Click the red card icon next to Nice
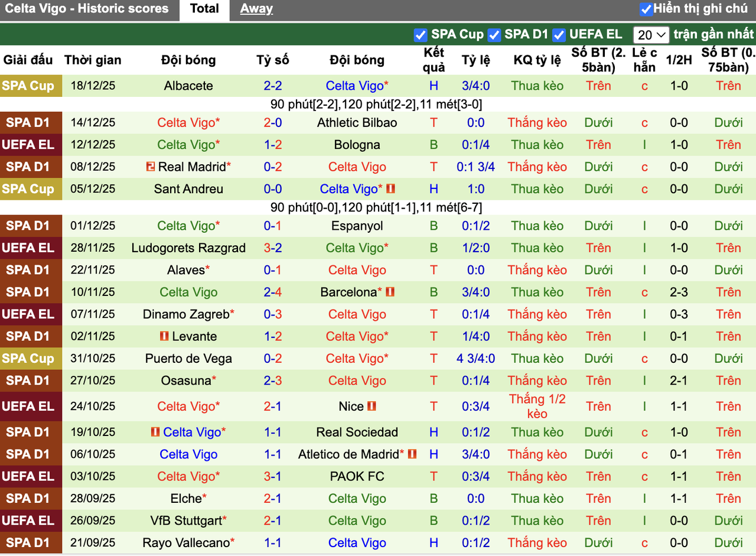The height and width of the screenshot is (556, 756). click(372, 407)
